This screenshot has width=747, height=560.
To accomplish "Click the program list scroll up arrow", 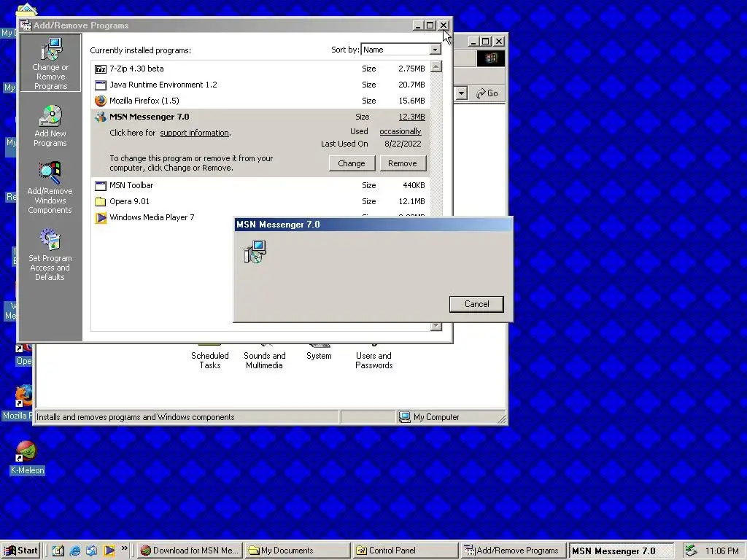I will point(436,66).
